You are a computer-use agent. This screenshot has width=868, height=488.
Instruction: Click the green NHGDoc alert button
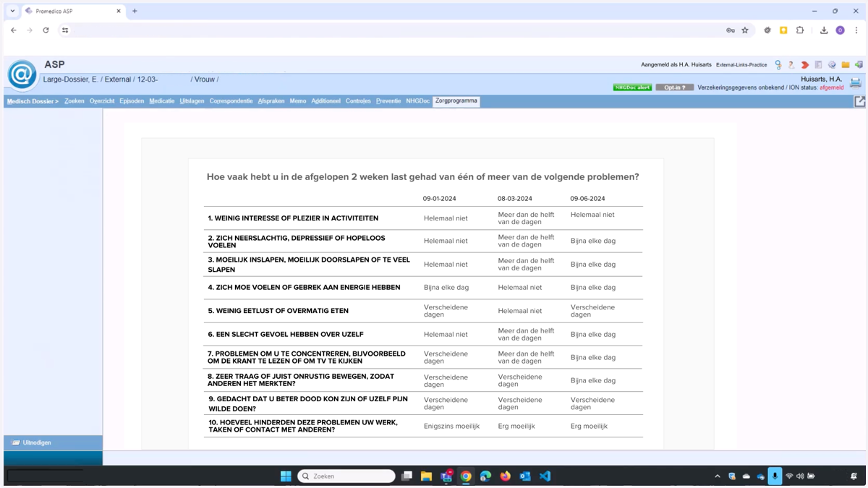pos(632,87)
